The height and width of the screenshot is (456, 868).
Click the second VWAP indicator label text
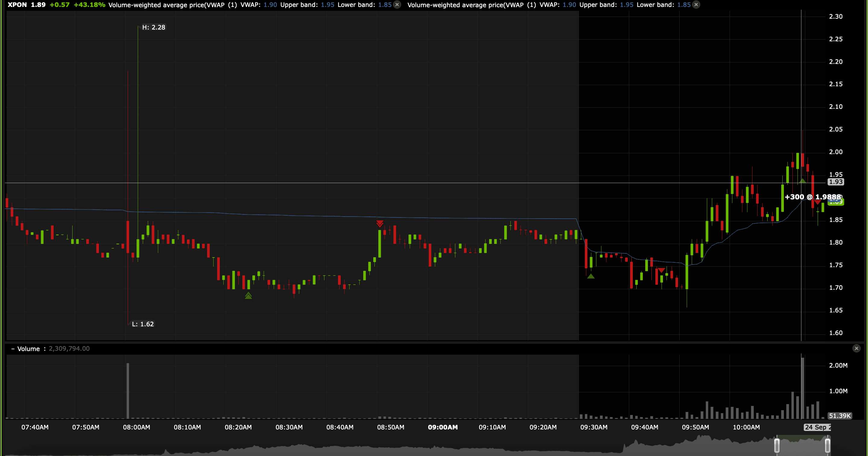(x=472, y=5)
